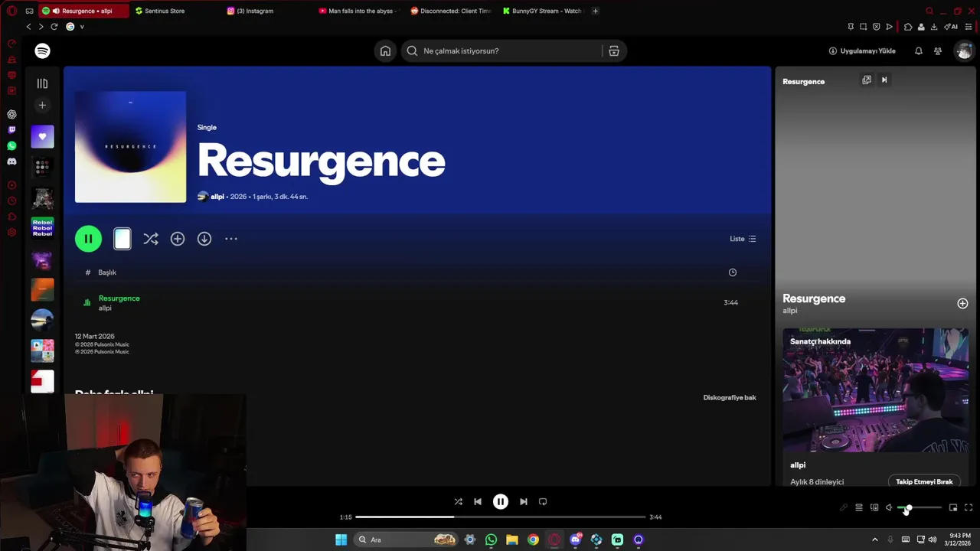This screenshot has width=980, height=551.
Task: Download the Resurgence single
Action: tap(204, 239)
